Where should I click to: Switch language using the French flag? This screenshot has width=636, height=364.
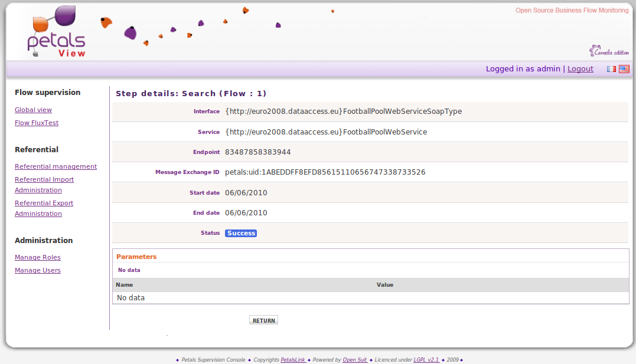click(611, 69)
